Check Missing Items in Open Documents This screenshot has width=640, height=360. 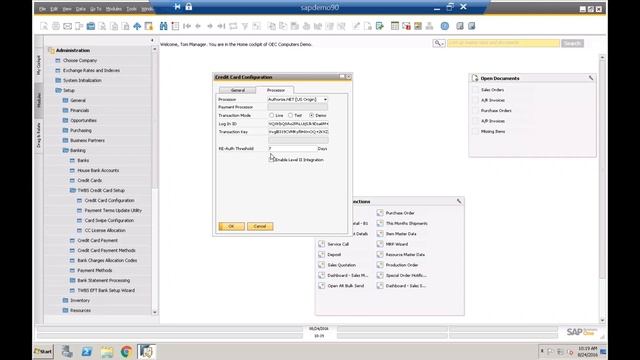(x=475, y=131)
